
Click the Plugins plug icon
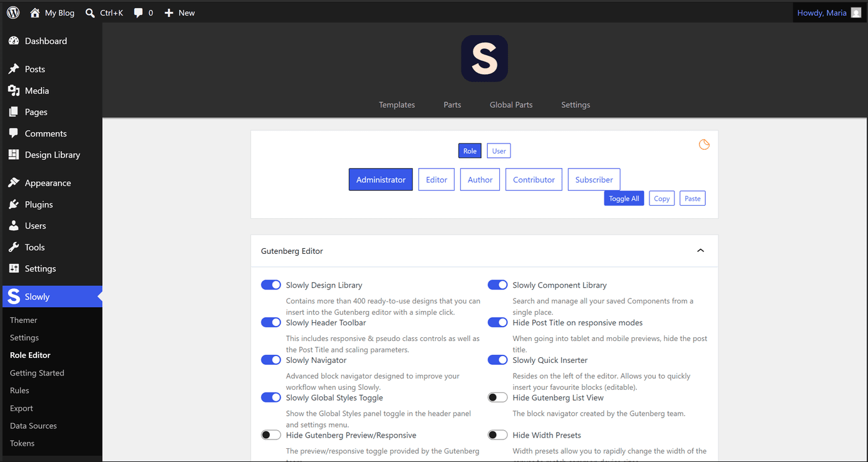14,204
